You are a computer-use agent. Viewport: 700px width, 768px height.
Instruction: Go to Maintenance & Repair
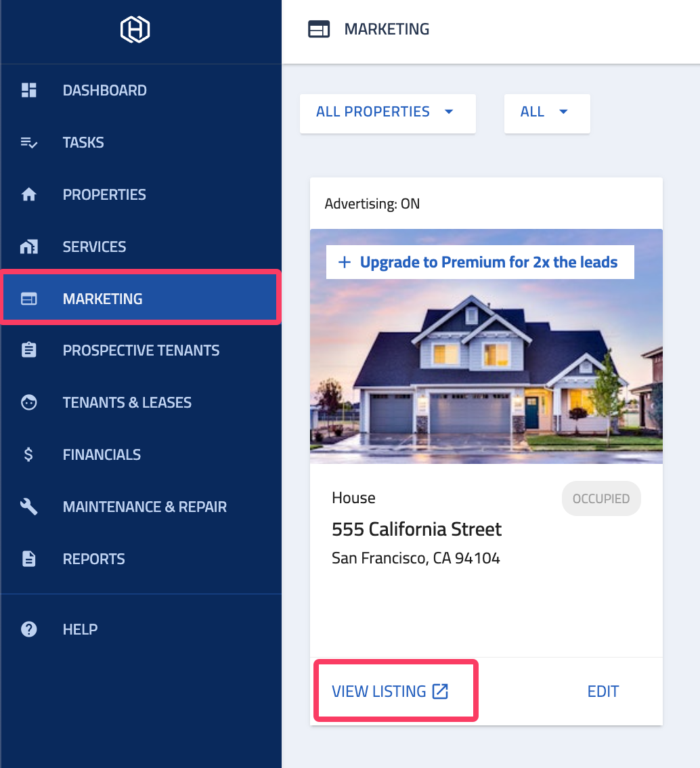[x=141, y=507]
